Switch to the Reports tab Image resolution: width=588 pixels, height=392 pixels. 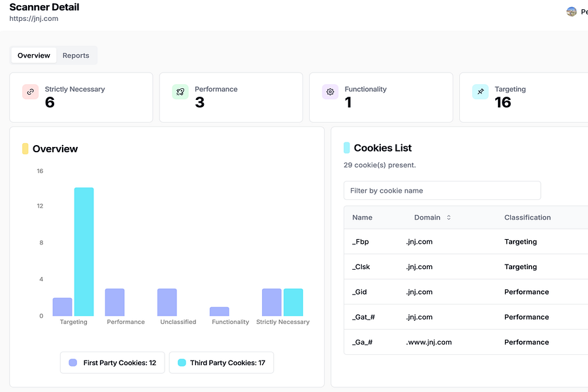click(76, 56)
